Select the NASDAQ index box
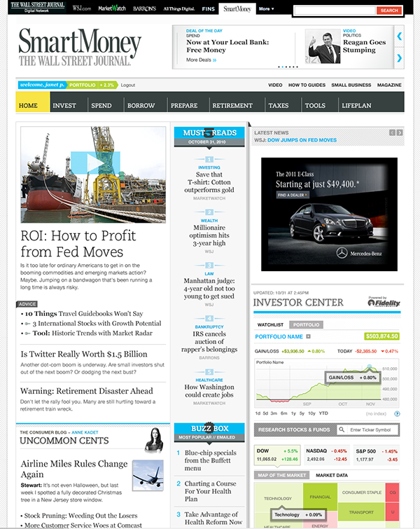The width and height of the screenshot is (420, 529). pos(326,455)
